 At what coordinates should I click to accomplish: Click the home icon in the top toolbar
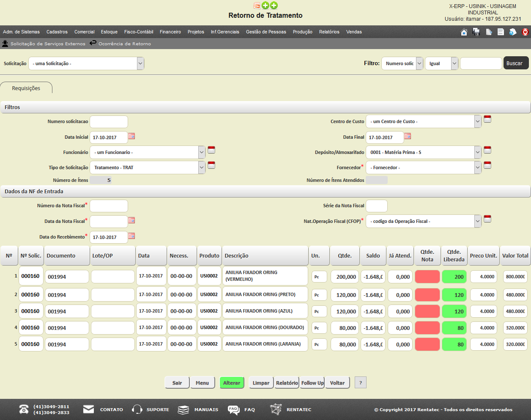click(x=464, y=32)
